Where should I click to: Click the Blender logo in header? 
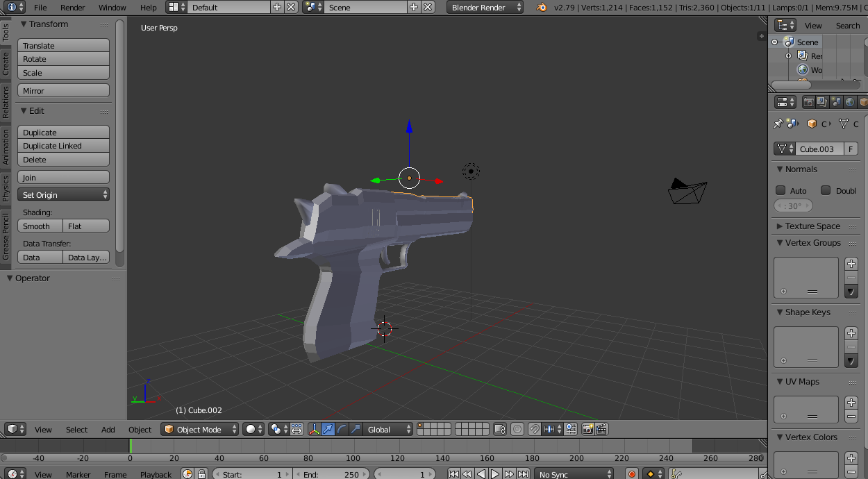pos(542,7)
